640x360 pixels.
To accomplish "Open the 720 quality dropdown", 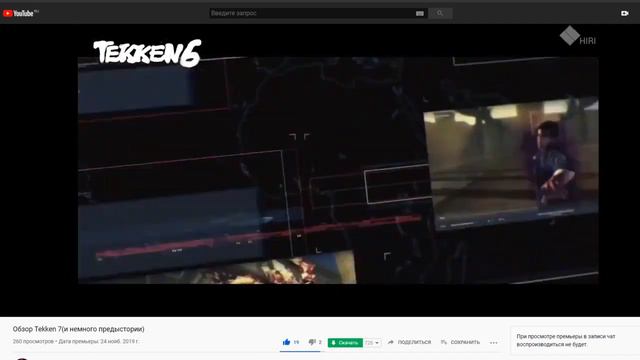I will point(372,342).
